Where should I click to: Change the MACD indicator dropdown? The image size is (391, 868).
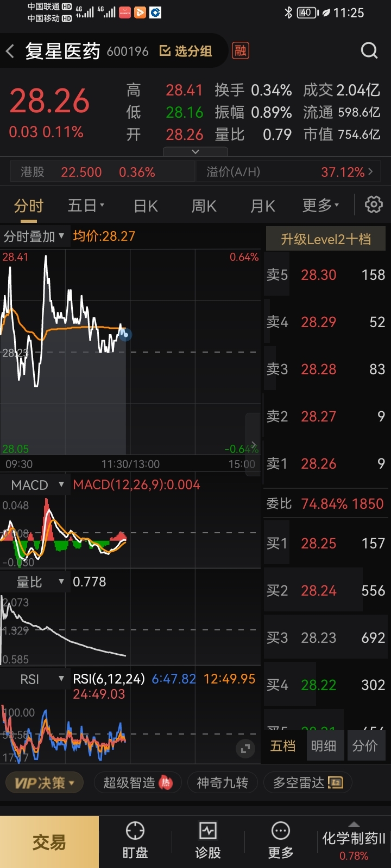(x=34, y=485)
